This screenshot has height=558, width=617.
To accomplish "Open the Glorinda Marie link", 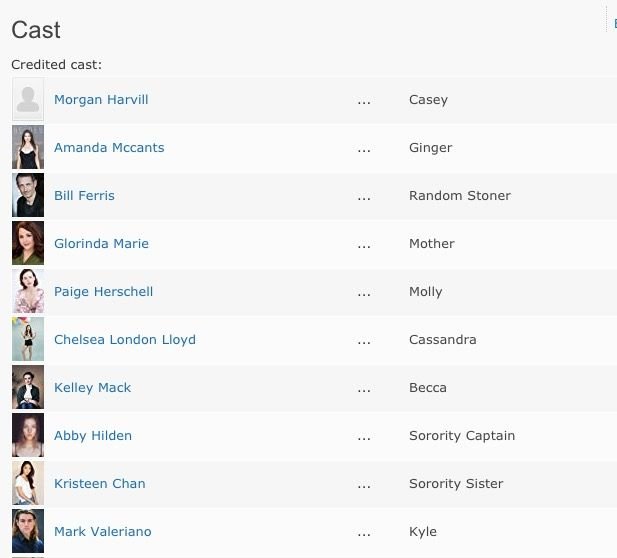I will [101, 244].
